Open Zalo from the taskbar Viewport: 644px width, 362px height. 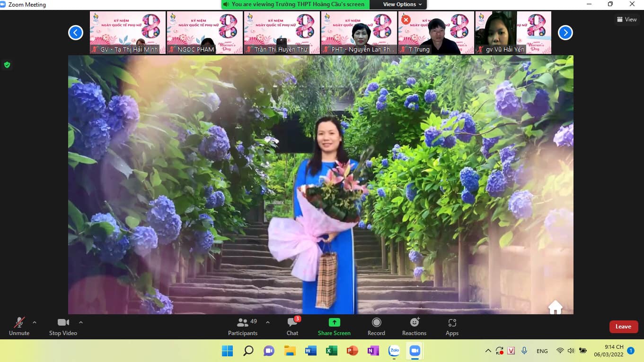click(394, 351)
